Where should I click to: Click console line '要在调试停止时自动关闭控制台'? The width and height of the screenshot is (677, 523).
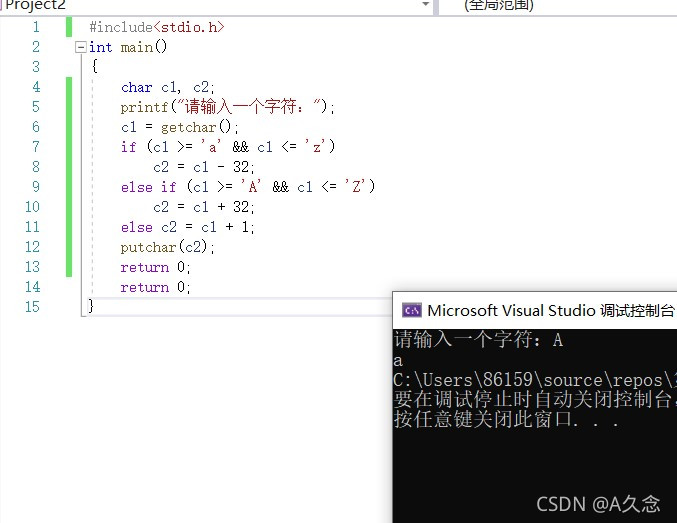(x=533, y=399)
